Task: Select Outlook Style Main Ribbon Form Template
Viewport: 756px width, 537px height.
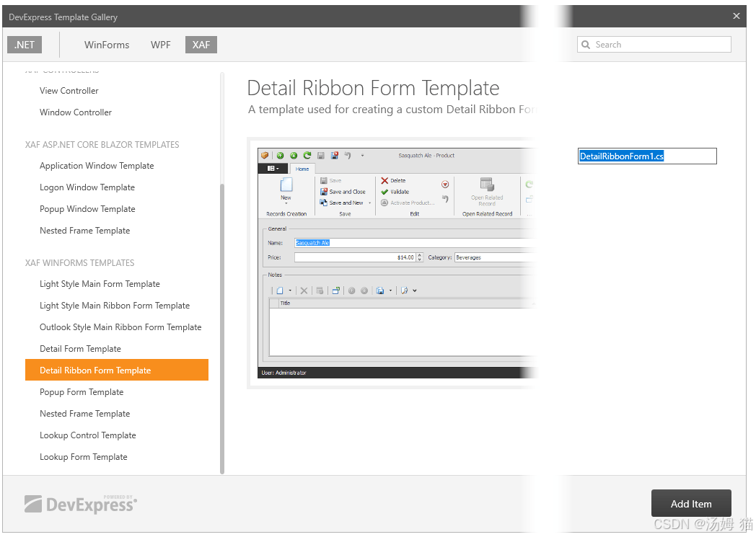Action: click(120, 327)
